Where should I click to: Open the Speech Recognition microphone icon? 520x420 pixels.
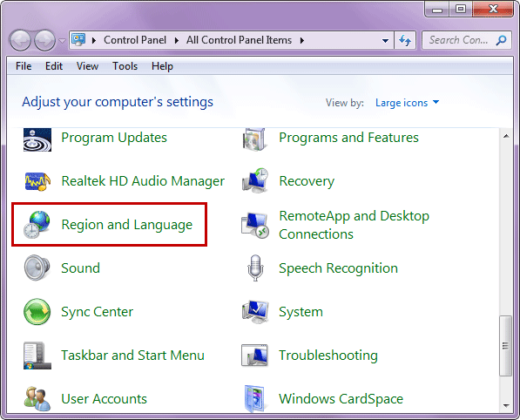[x=255, y=268]
